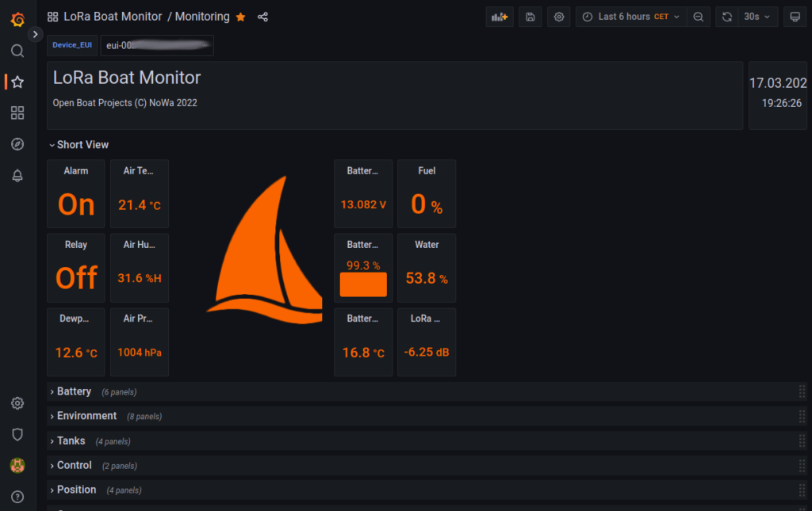Edit the Device_EUI input field

click(156, 45)
